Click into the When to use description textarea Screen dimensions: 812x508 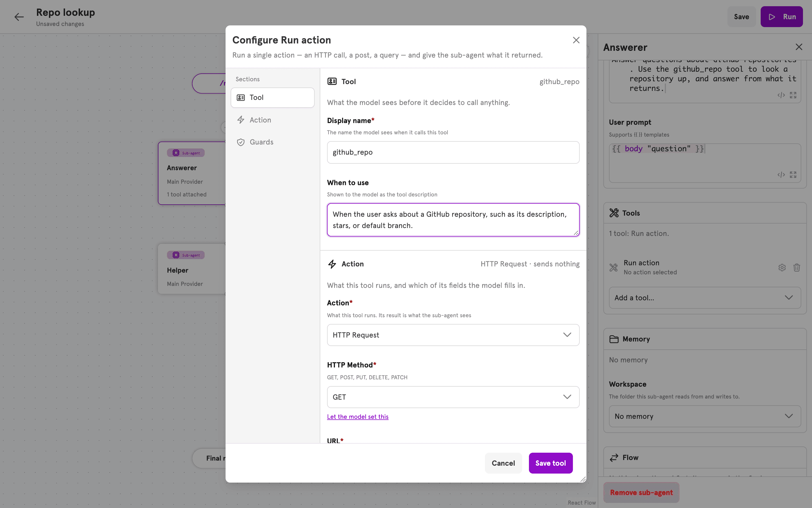[453, 220]
